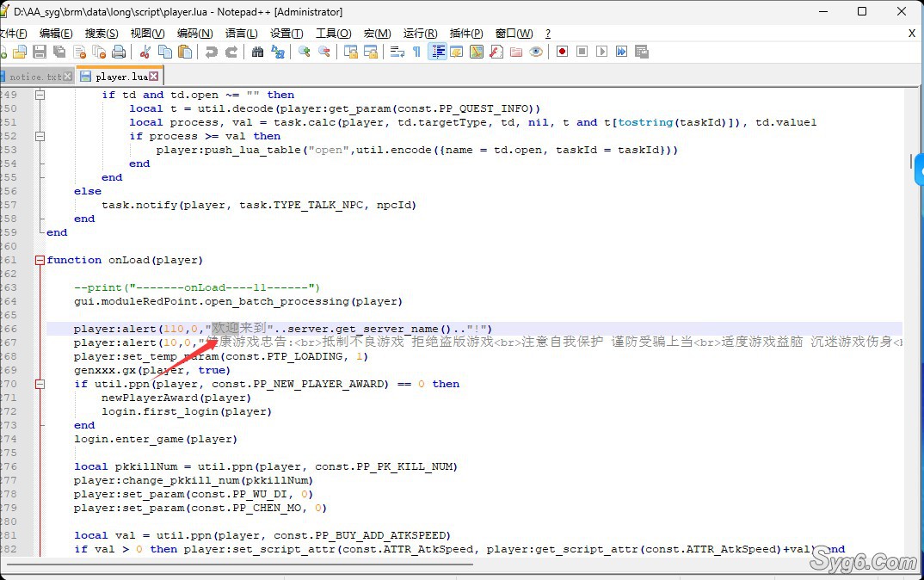Click 'player:change_pkkill_num(pkkillNum)' line
This screenshot has width=924, height=580.
click(x=194, y=480)
